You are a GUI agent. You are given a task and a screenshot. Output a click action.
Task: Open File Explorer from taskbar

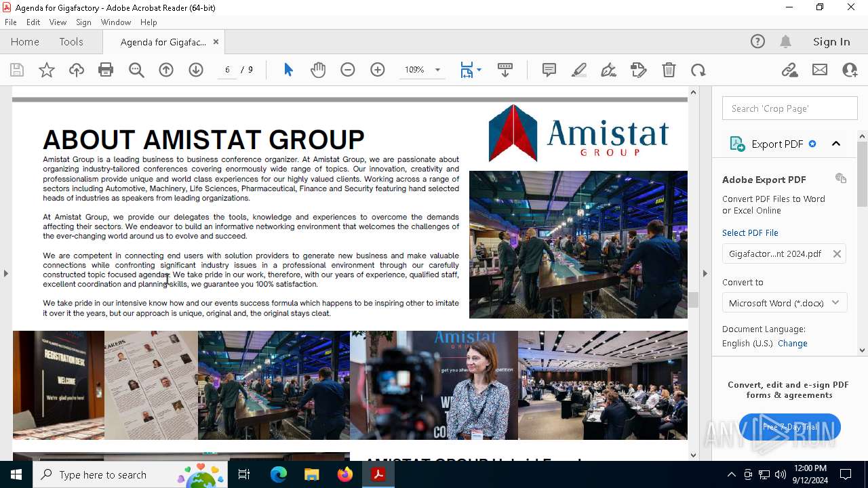311,474
